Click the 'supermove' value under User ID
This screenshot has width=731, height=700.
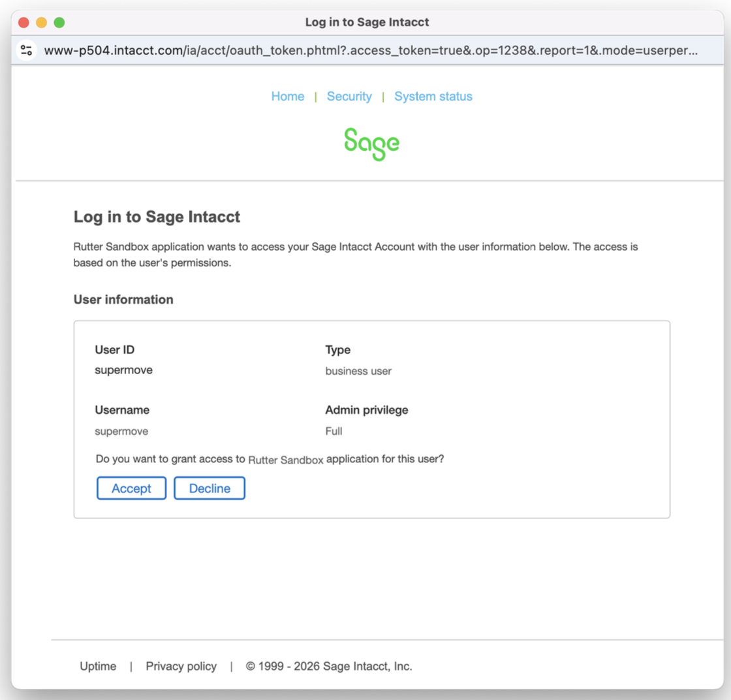123,370
